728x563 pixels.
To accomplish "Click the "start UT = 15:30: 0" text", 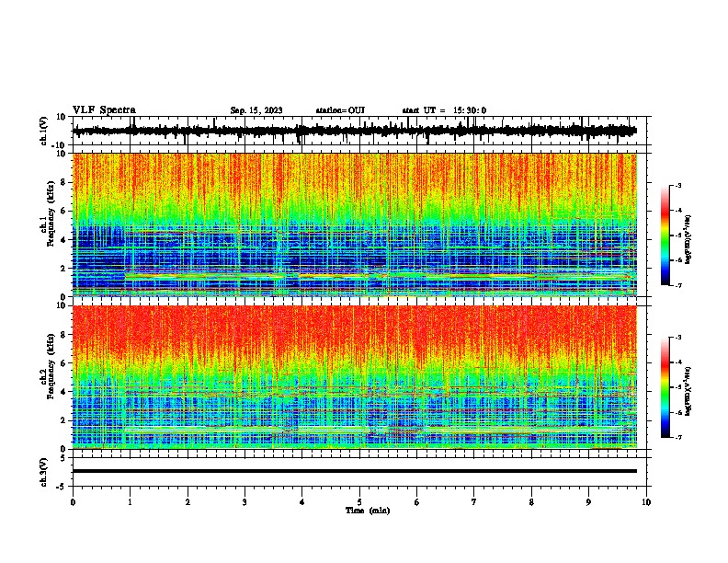I will tap(444, 110).
